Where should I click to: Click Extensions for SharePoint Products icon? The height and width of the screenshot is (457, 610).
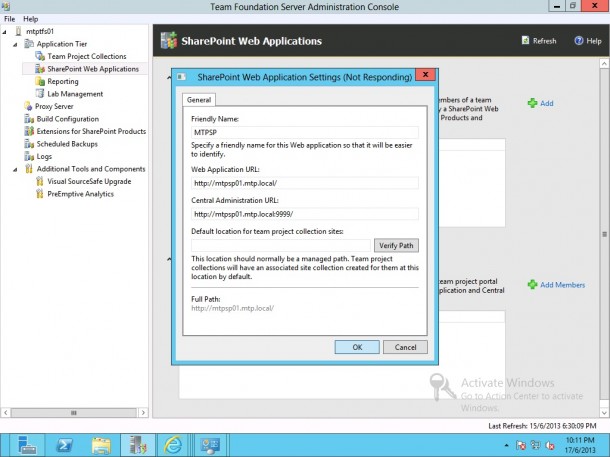point(29,131)
